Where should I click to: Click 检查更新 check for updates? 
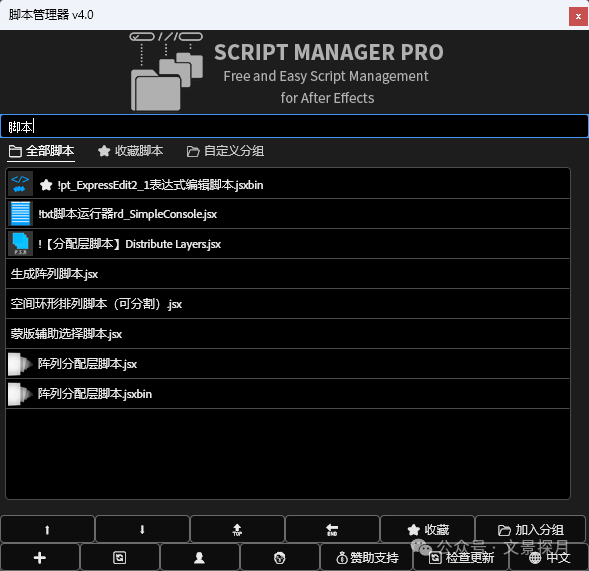click(x=461, y=557)
